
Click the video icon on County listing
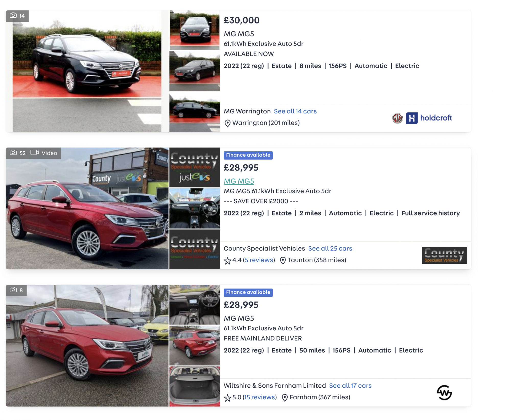[x=34, y=153]
